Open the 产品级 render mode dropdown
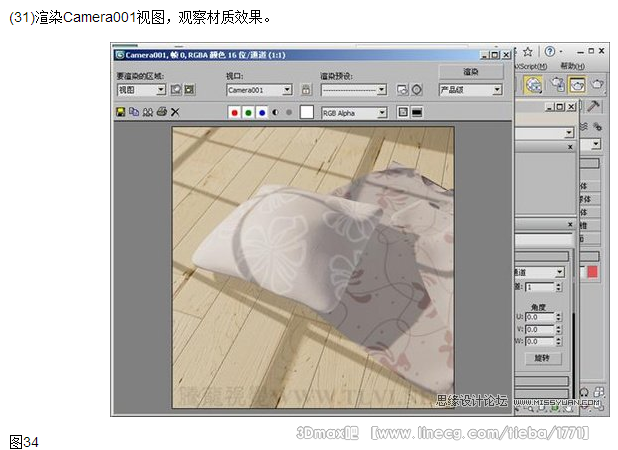Image resolution: width=618 pixels, height=450 pixels. pyautogui.click(x=470, y=90)
